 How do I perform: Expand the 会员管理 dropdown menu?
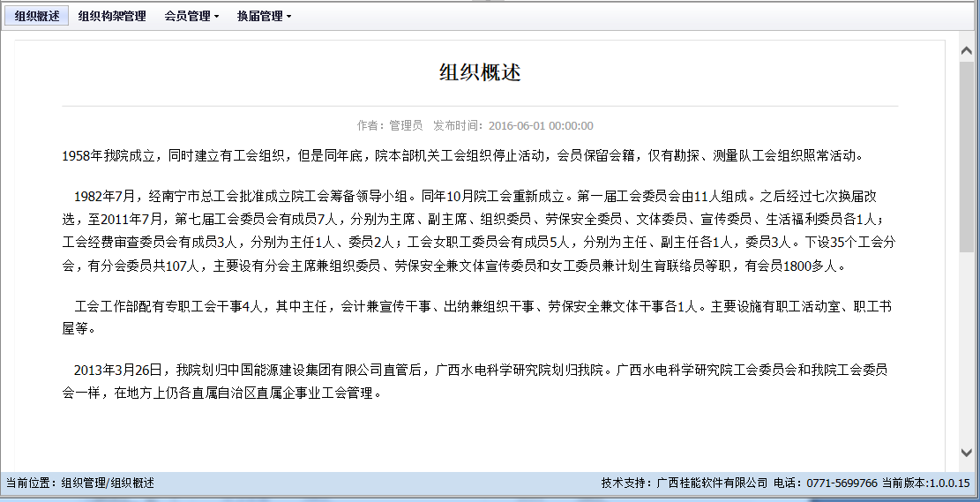click(x=191, y=16)
